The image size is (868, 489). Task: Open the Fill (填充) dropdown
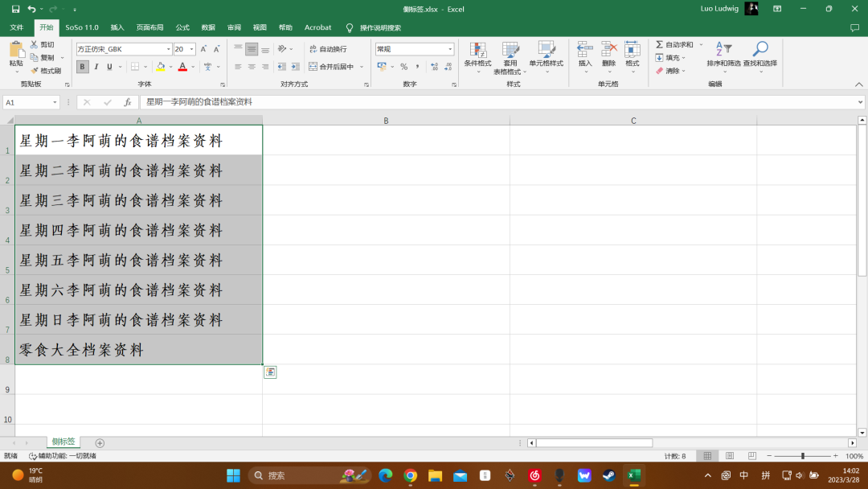670,58
